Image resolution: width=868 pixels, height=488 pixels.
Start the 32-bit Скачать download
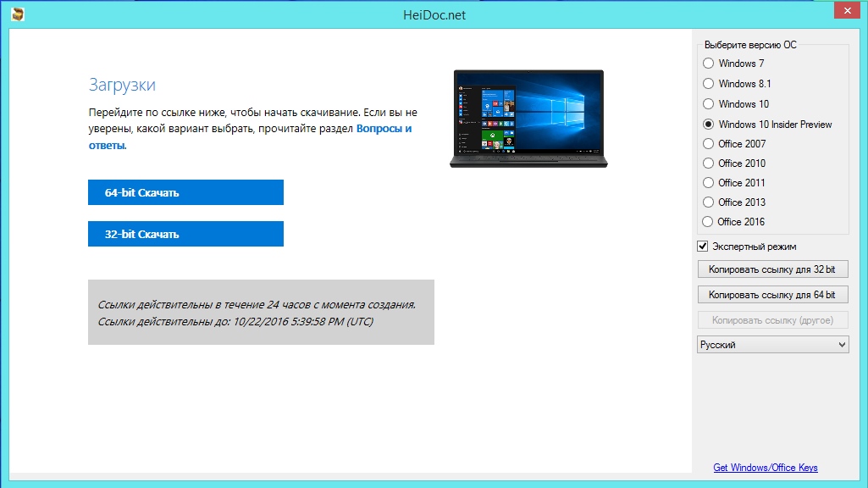pyautogui.click(x=185, y=234)
